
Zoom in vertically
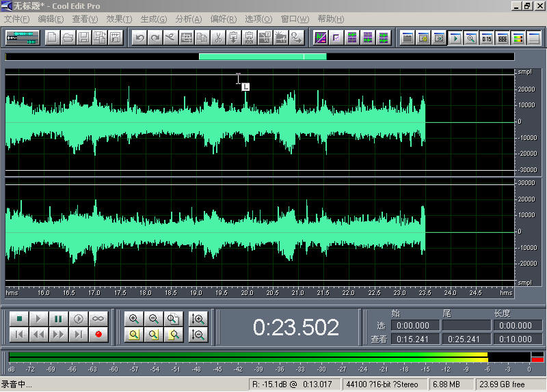(x=198, y=319)
